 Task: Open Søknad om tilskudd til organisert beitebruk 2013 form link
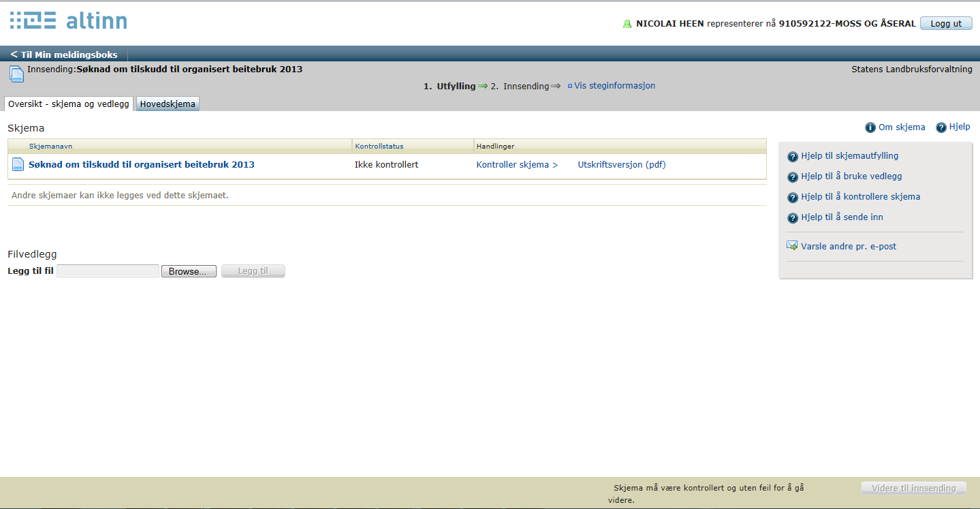tap(141, 164)
